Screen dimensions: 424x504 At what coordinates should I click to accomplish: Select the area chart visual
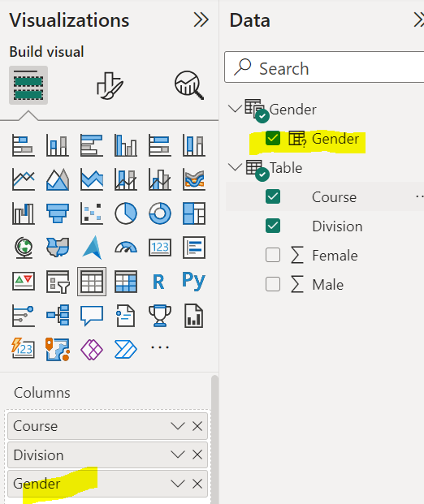tap(57, 179)
